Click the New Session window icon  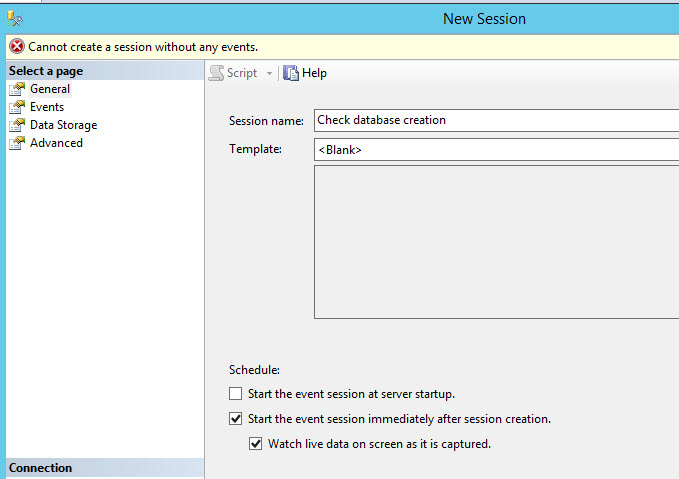[15, 18]
